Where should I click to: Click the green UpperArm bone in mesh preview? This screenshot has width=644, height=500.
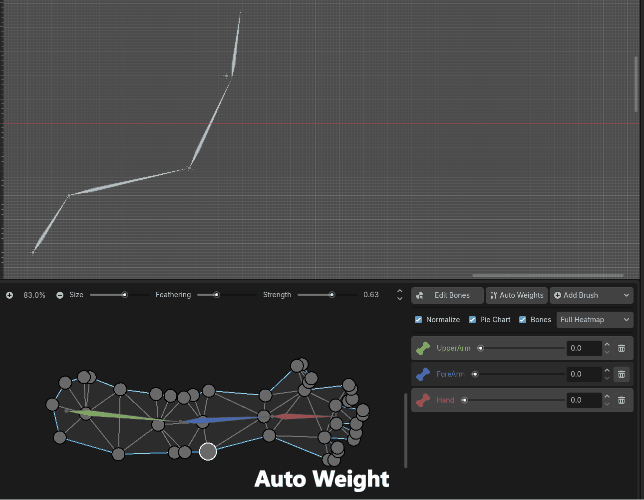[x=117, y=415]
